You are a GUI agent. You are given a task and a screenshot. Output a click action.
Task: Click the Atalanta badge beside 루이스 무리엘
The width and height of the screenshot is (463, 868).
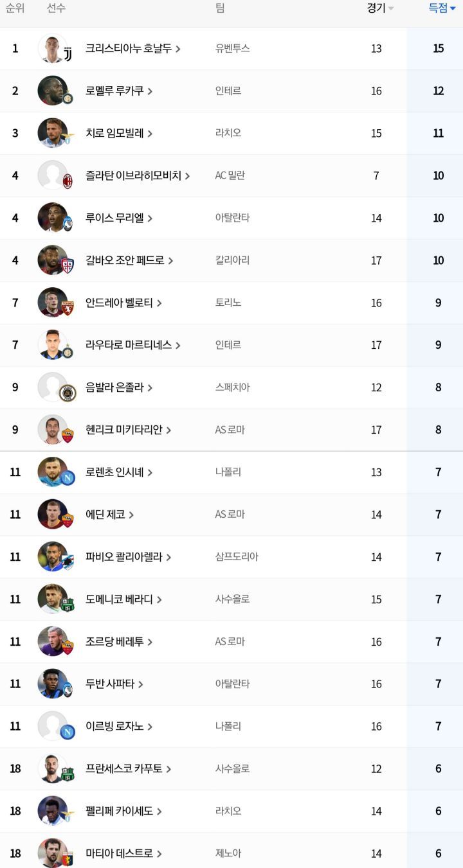68,224
